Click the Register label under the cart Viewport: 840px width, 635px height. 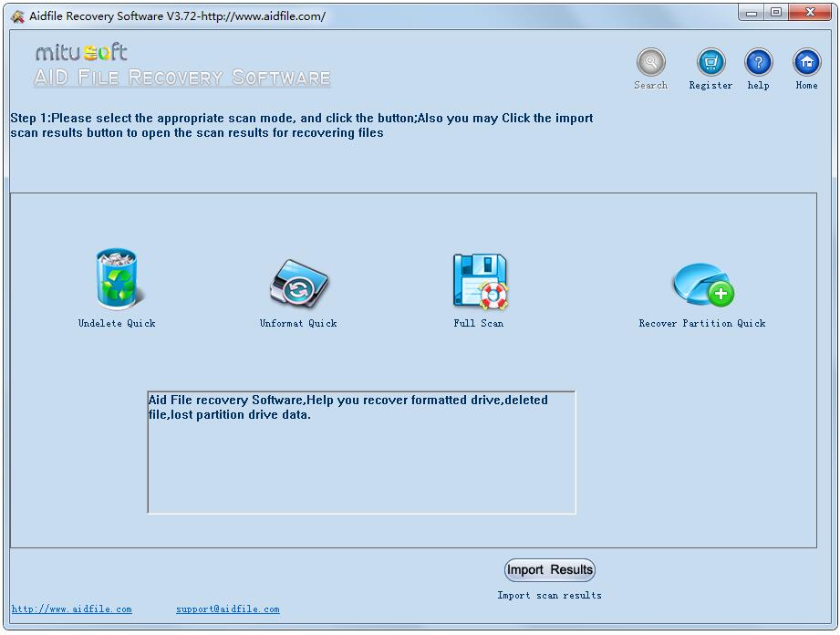(x=710, y=85)
